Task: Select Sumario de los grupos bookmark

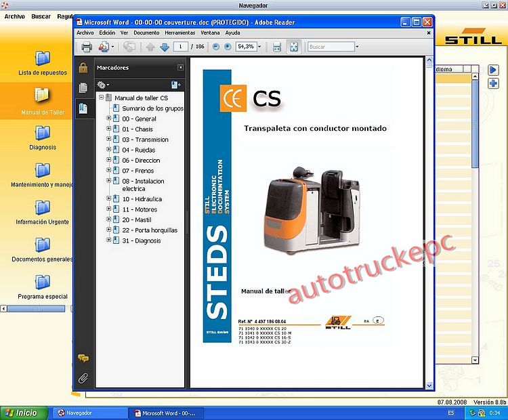Action: click(x=152, y=108)
